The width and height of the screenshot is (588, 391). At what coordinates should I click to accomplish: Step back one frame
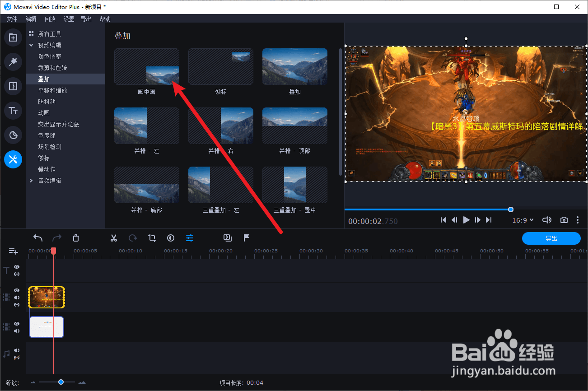point(454,220)
